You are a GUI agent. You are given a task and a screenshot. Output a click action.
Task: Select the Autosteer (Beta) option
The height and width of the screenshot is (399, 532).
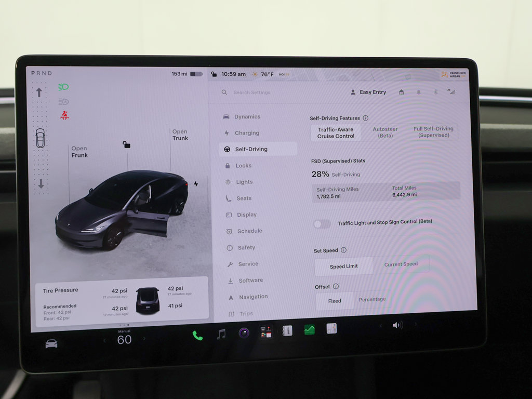(x=385, y=132)
